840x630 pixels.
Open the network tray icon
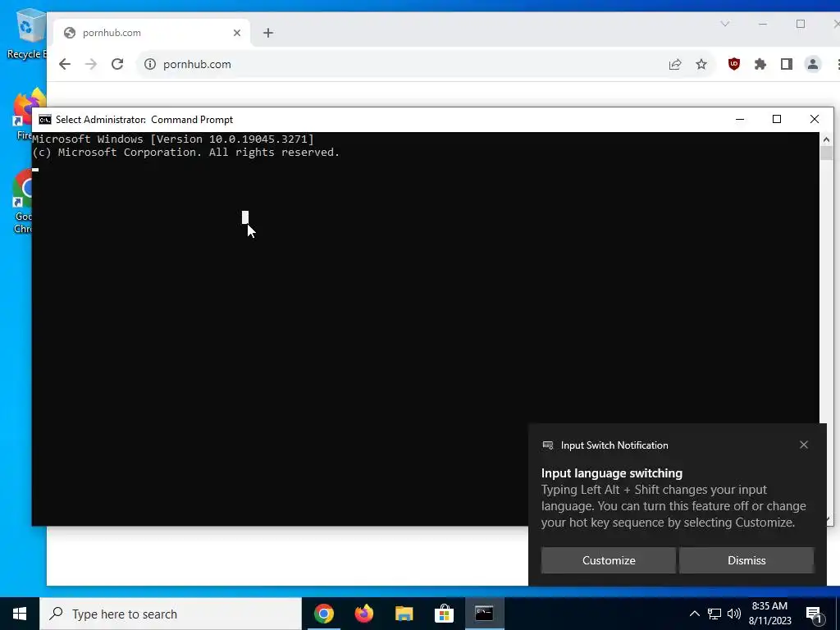714,614
